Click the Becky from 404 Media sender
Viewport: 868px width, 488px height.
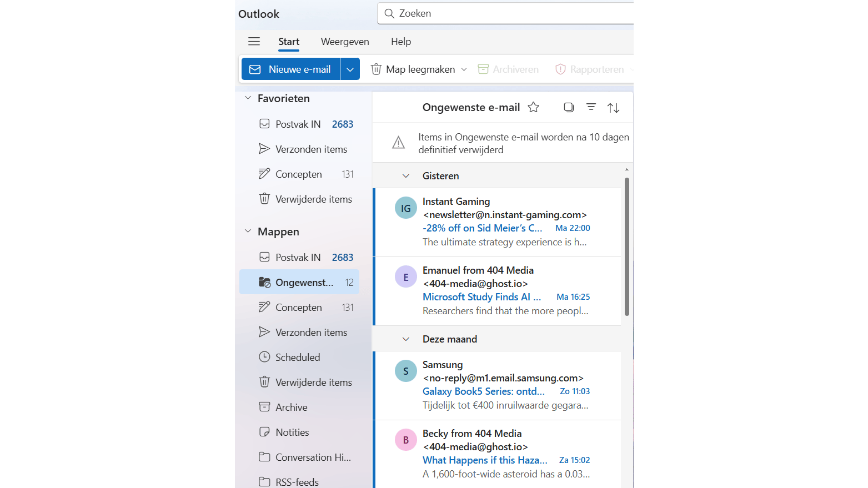coord(472,434)
